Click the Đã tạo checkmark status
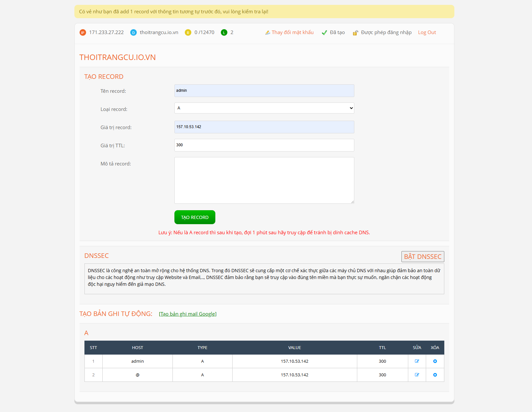The image size is (532, 412). click(x=325, y=32)
